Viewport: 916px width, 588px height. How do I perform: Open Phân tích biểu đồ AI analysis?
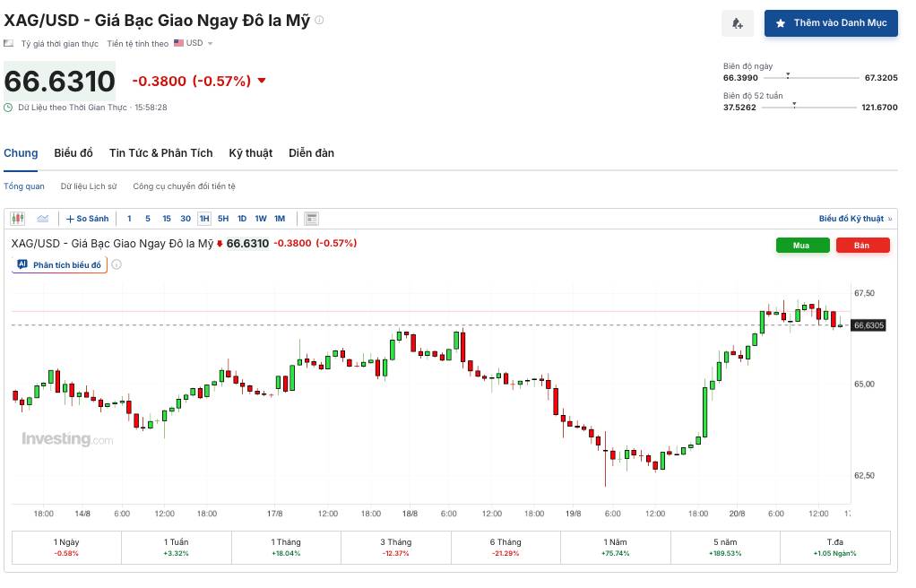point(59,264)
